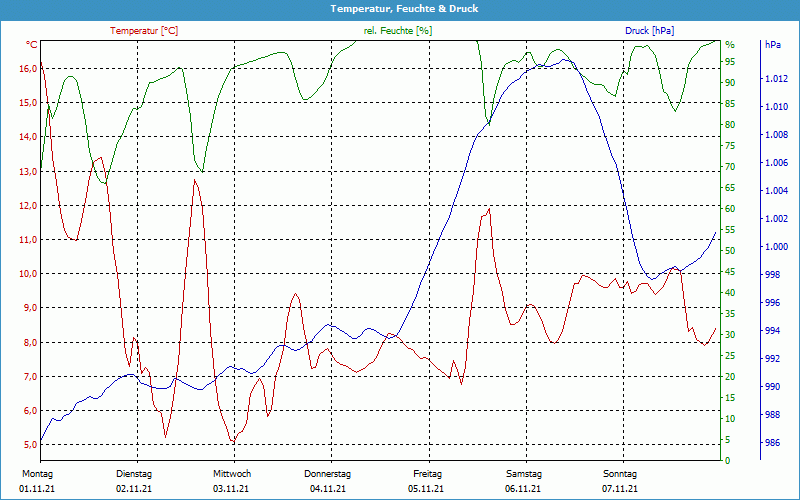Click the 95 humidity axis value
This screenshot has width=800, height=500.
(730, 62)
